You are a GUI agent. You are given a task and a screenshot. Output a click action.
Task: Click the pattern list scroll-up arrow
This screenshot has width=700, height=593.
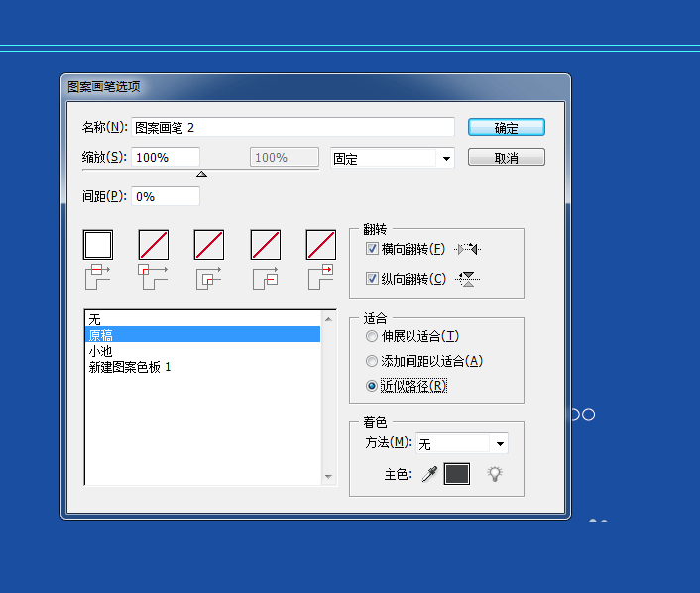click(328, 319)
